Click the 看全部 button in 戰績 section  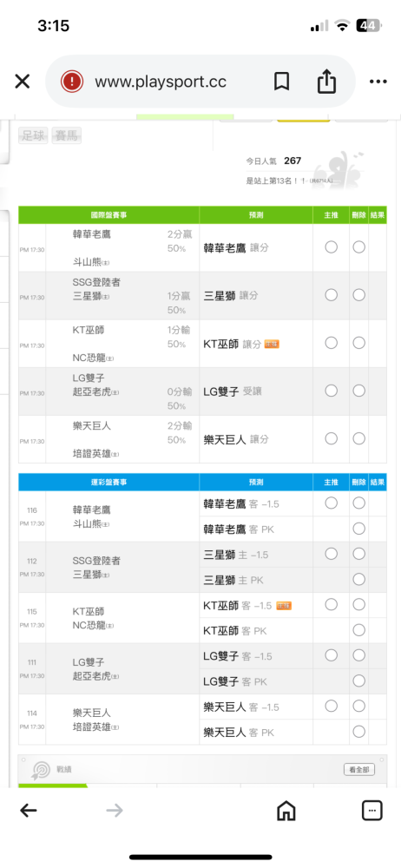(359, 769)
